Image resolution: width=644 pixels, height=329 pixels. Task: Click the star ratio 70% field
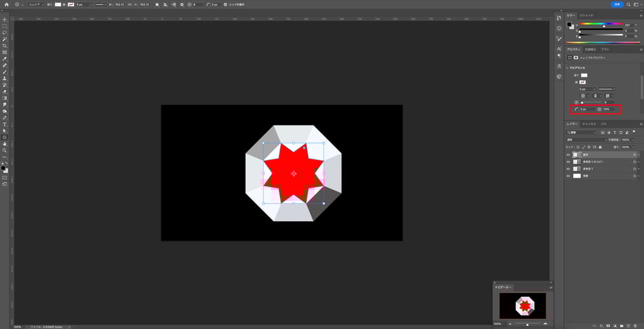[608, 109]
